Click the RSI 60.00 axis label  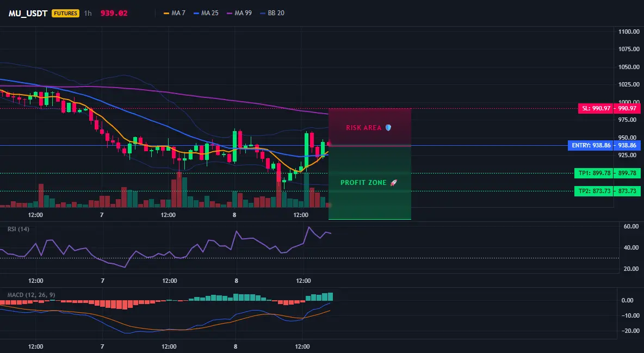tap(630, 226)
